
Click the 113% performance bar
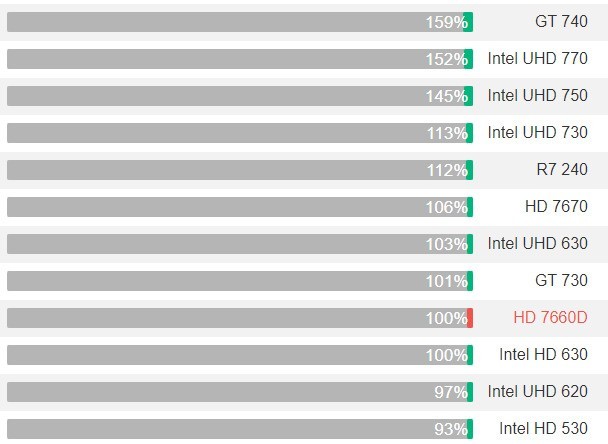(240, 133)
